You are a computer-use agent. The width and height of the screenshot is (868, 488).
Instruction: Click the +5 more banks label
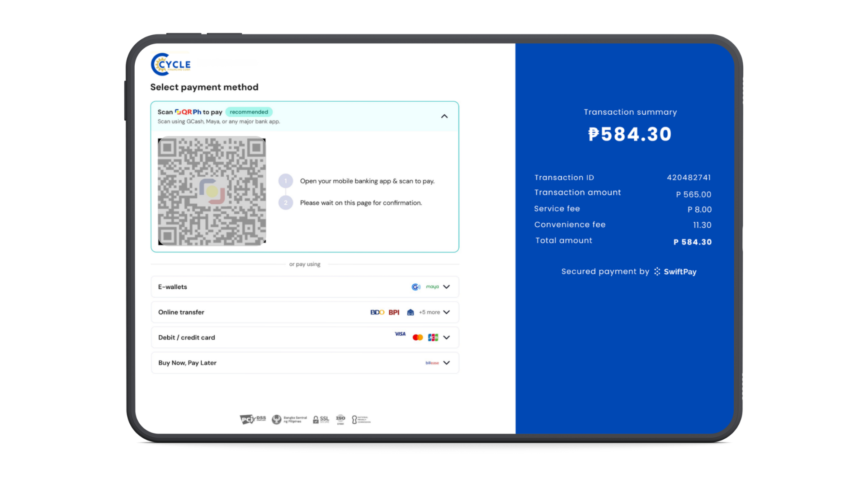pos(429,312)
